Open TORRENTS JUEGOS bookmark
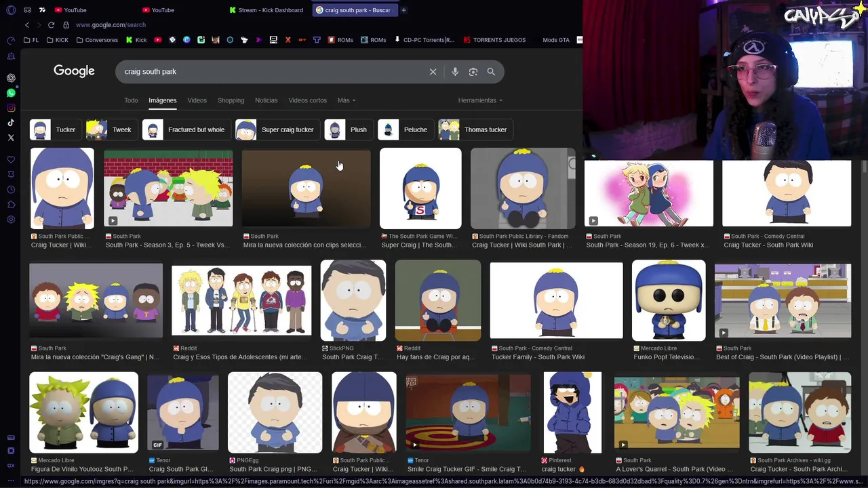 [x=494, y=40]
